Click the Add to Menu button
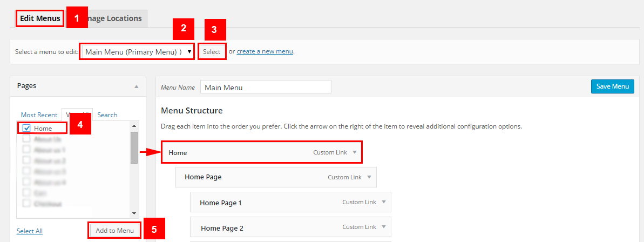Image resolution: width=644 pixels, height=242 pixels. (x=114, y=231)
